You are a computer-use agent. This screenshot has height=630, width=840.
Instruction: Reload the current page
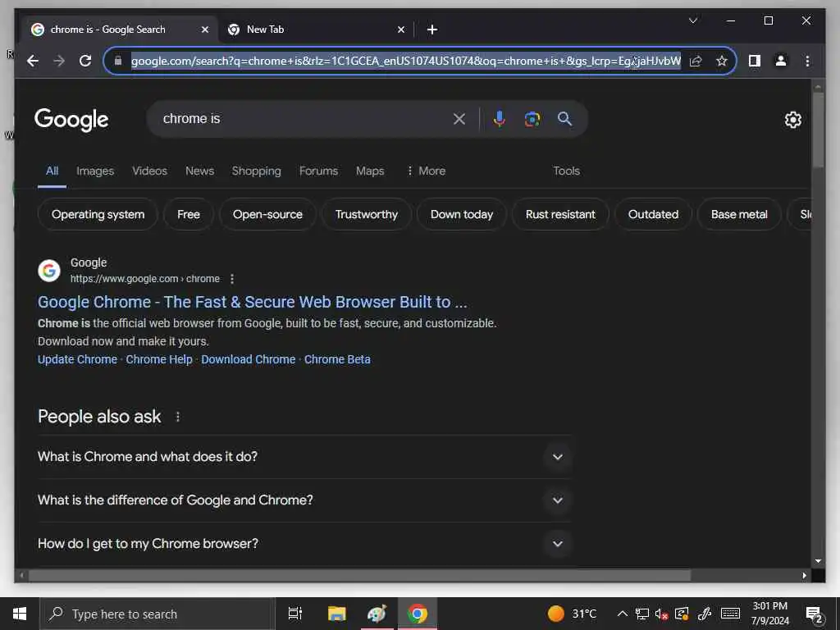(85, 61)
